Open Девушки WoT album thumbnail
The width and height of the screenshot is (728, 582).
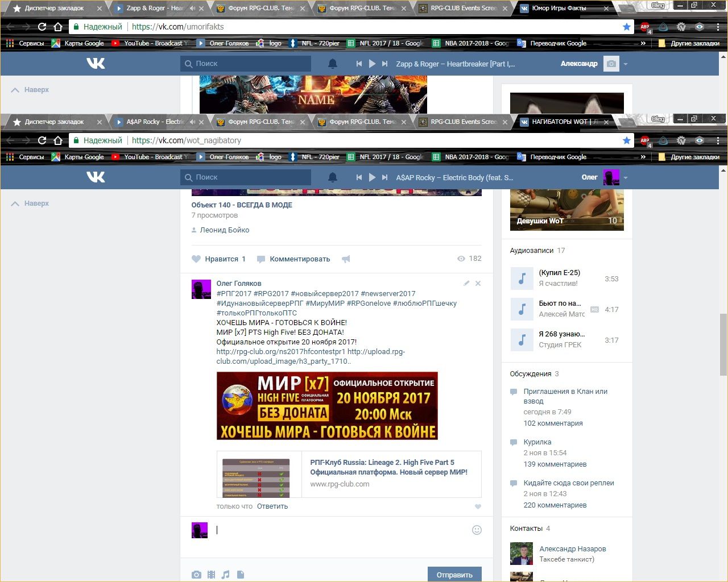click(x=567, y=210)
